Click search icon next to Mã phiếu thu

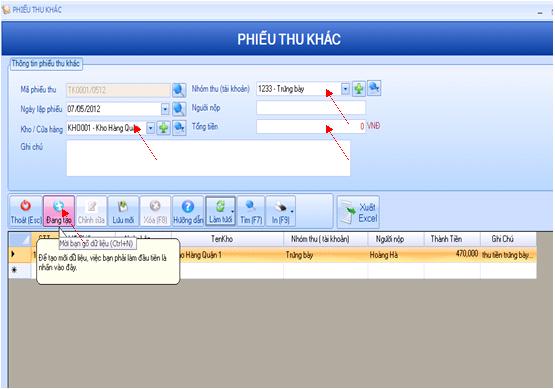tap(179, 90)
